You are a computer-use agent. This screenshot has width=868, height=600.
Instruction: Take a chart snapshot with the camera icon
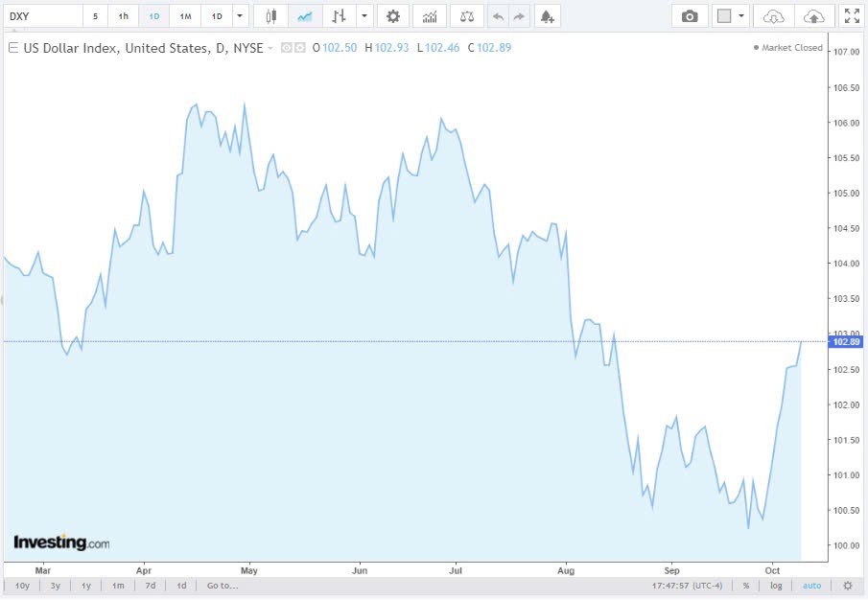point(690,15)
